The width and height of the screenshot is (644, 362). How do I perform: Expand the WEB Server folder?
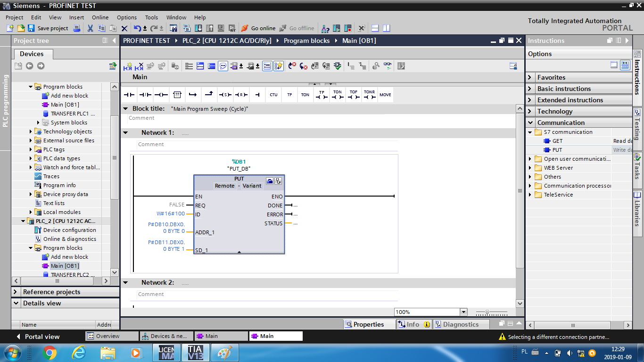pos(530,168)
